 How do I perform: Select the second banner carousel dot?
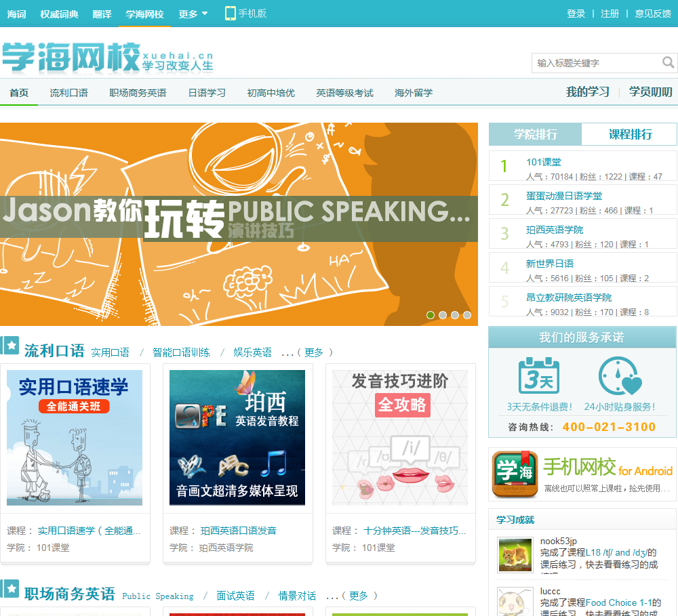pos(442,315)
